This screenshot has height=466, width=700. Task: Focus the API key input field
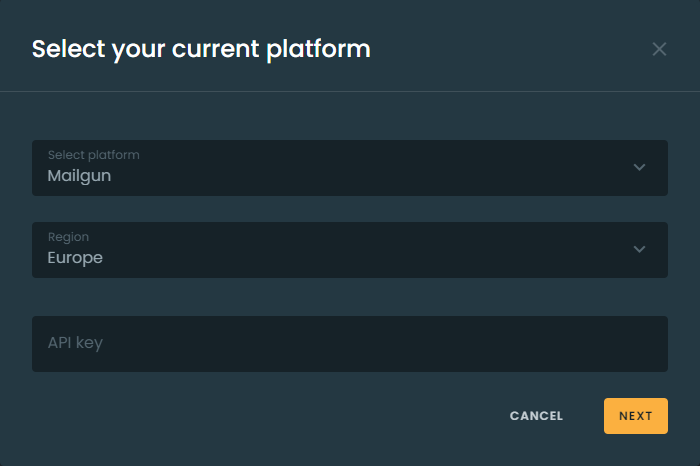(349, 344)
